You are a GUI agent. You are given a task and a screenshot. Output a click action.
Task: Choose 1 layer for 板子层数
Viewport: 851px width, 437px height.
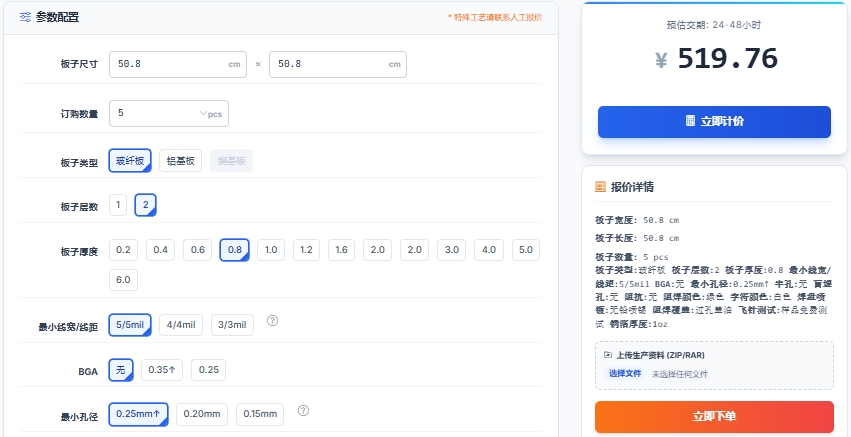[119, 205]
